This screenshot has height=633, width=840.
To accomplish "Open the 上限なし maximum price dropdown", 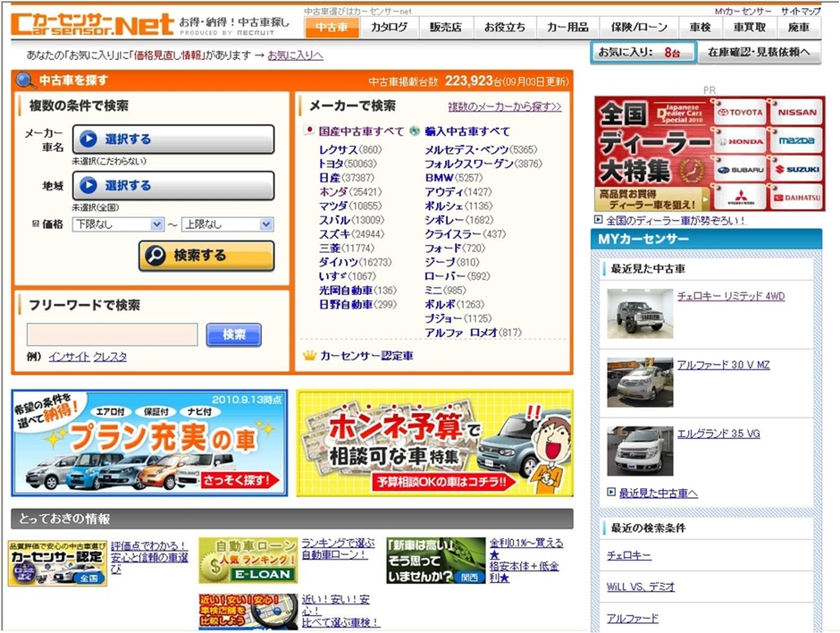I will pyautogui.click(x=228, y=224).
